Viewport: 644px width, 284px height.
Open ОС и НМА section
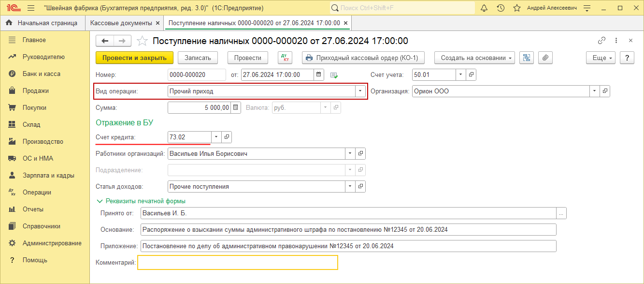(44, 158)
